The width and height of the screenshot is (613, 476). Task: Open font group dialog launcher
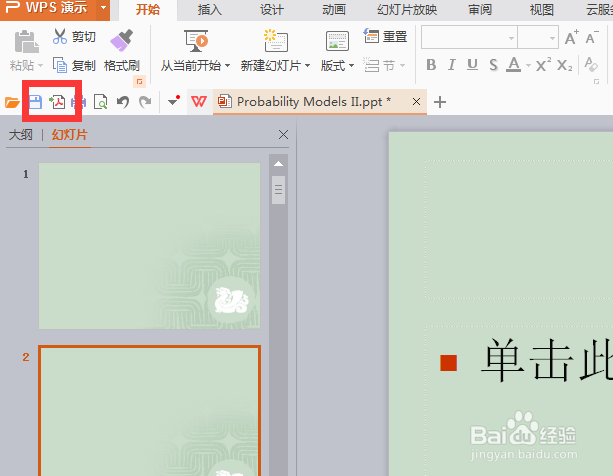point(596,81)
